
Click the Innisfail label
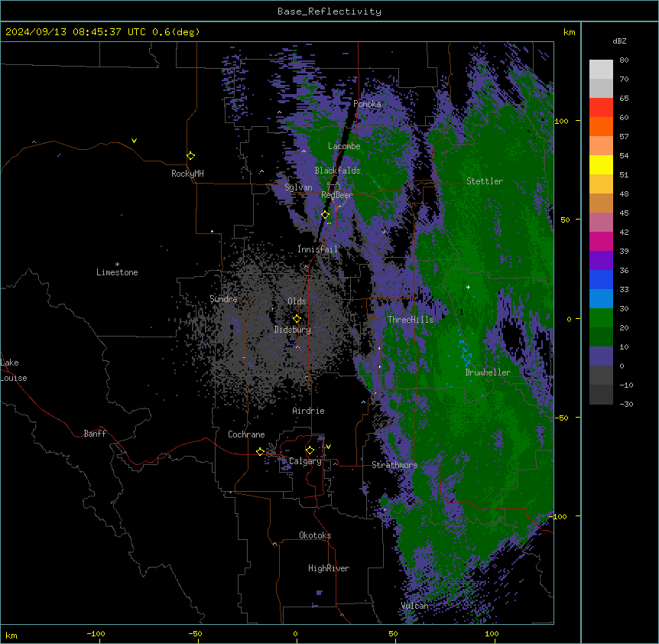(x=318, y=249)
